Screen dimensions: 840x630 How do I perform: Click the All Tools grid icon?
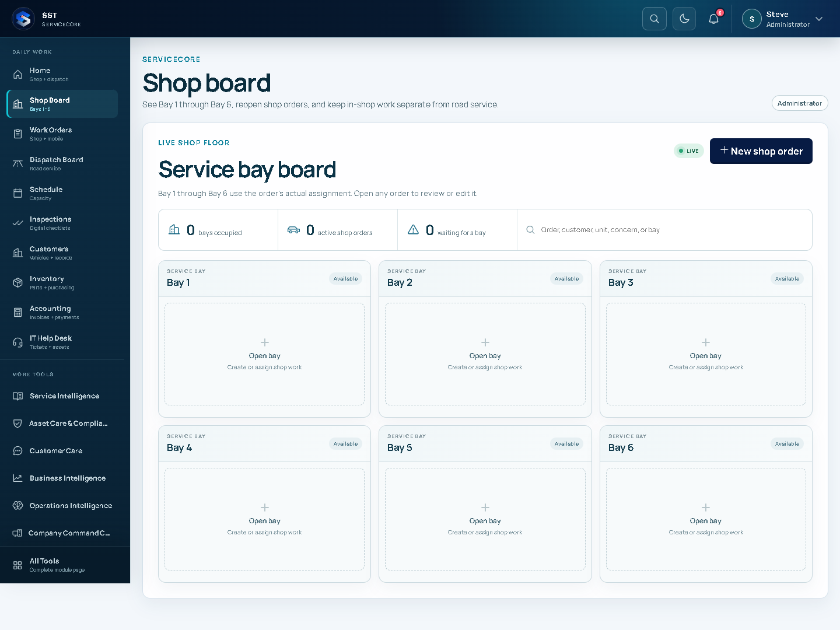point(18,565)
